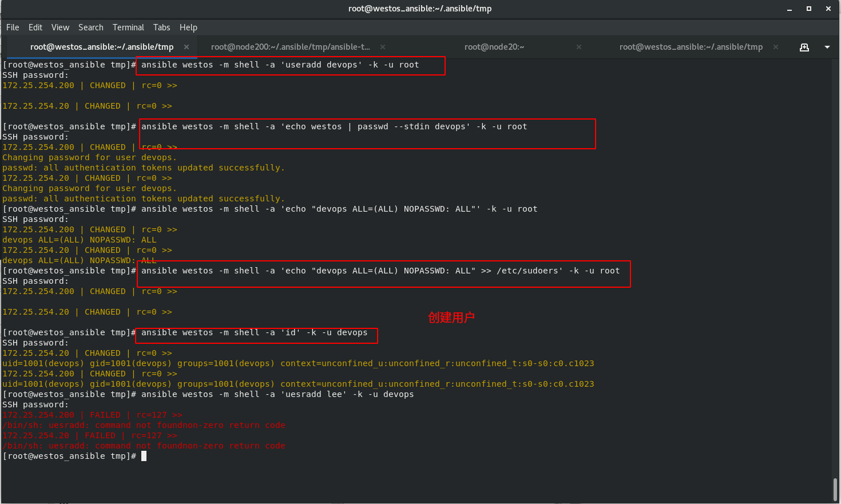This screenshot has width=841, height=504.
Task: Expand the tab list dropdown arrow
Action: [827, 47]
